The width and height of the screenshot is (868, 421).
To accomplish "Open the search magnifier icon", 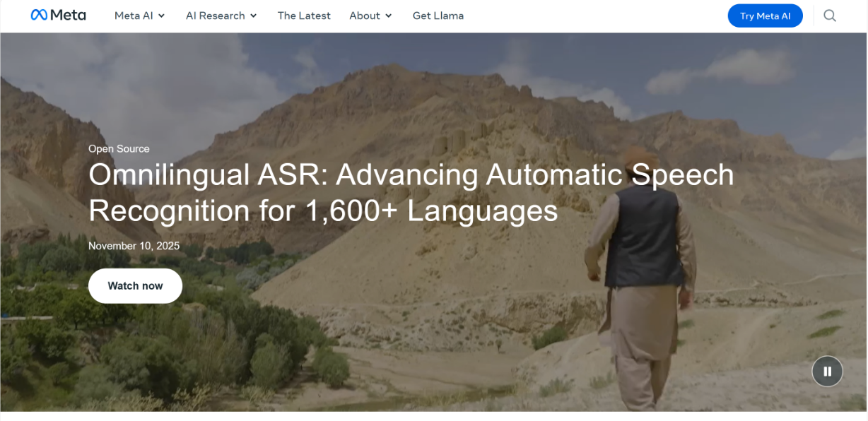I will click(830, 16).
